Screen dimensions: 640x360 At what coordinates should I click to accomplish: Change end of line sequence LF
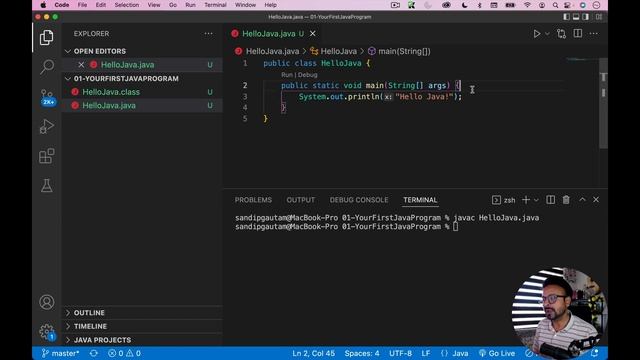[426, 353]
